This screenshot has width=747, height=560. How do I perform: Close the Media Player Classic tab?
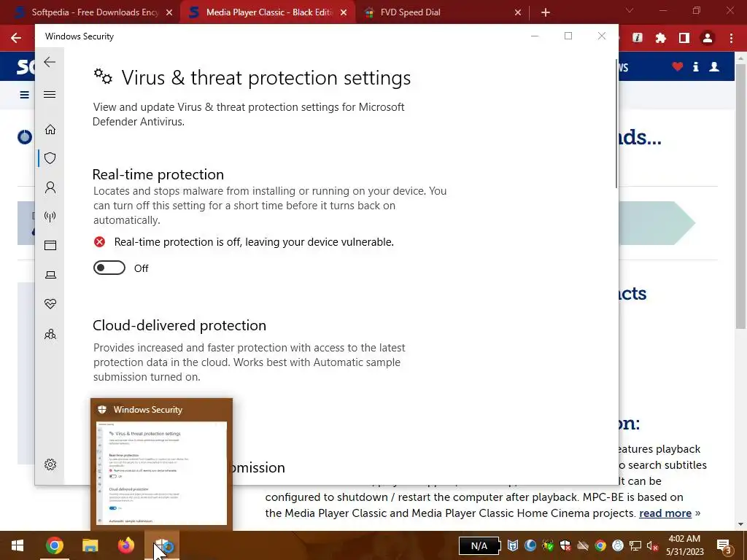coord(344,13)
